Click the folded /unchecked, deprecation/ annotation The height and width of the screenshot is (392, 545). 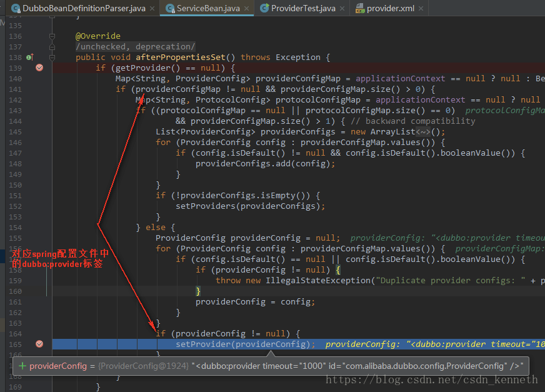tap(136, 47)
